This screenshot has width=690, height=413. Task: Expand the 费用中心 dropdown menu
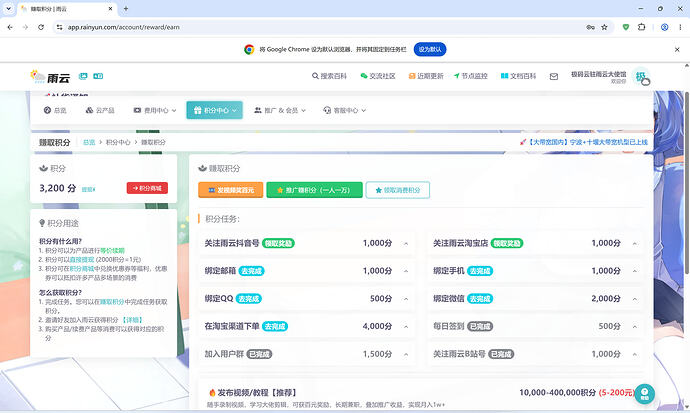pos(155,110)
